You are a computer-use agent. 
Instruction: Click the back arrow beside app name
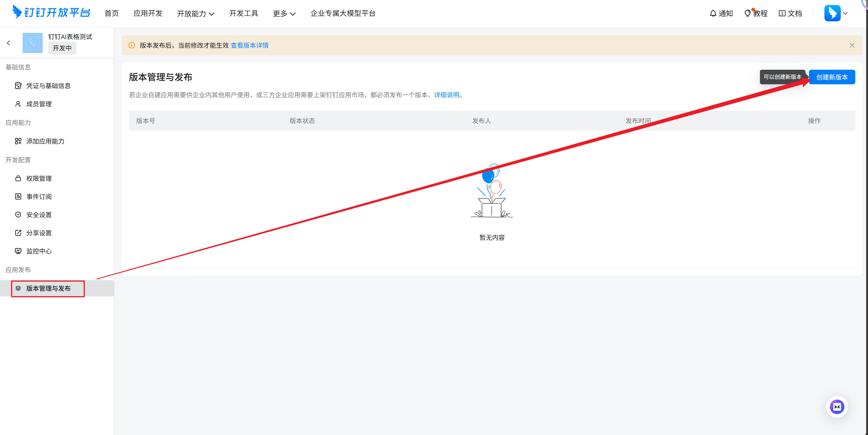coord(9,43)
